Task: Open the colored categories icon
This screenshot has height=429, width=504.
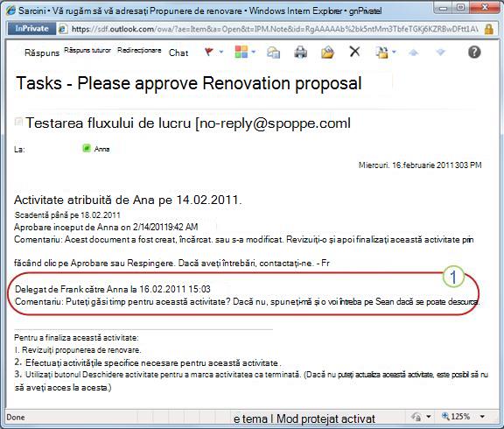Action: tap(241, 52)
